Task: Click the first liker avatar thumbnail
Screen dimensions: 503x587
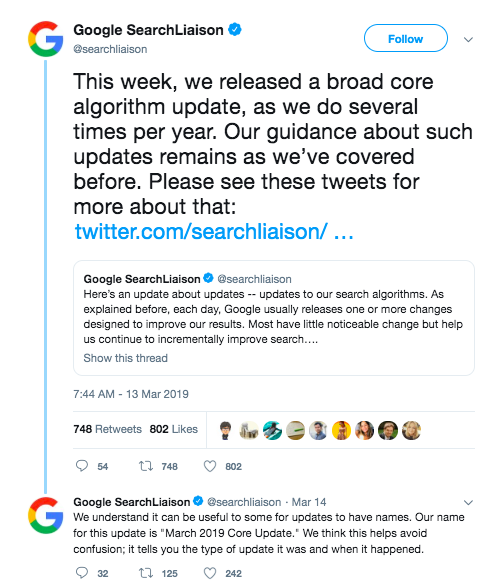Action: coord(225,430)
